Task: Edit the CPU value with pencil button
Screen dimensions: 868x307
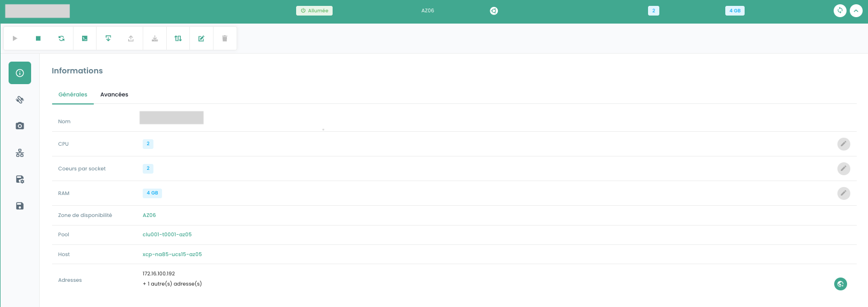Action: coord(843,144)
